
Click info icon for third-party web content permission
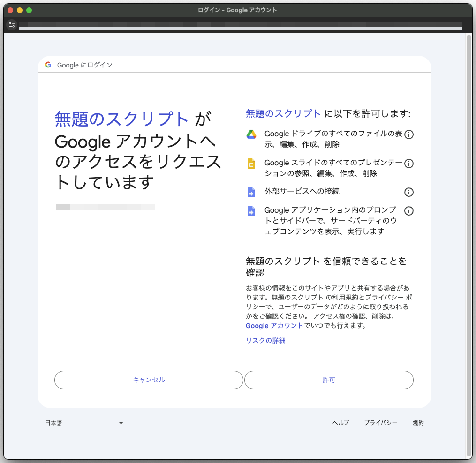coord(408,211)
